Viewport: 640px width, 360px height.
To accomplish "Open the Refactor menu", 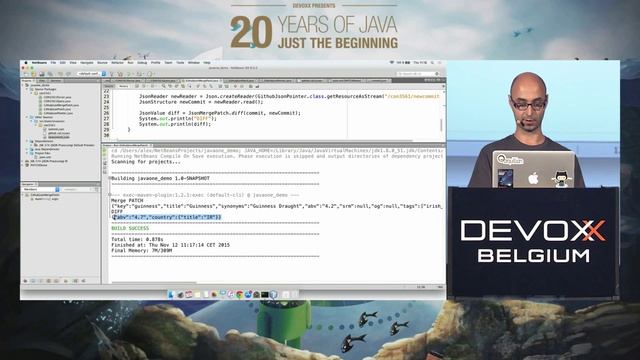I will click(118, 62).
